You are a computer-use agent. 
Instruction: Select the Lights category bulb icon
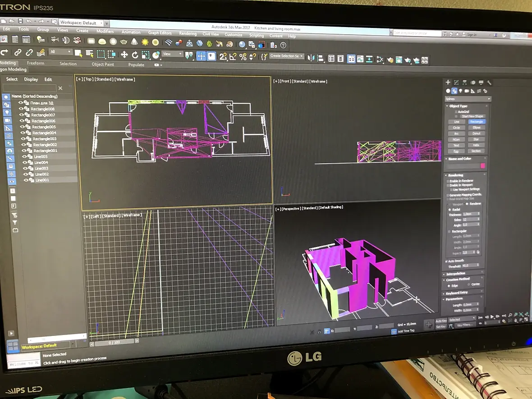click(x=460, y=91)
